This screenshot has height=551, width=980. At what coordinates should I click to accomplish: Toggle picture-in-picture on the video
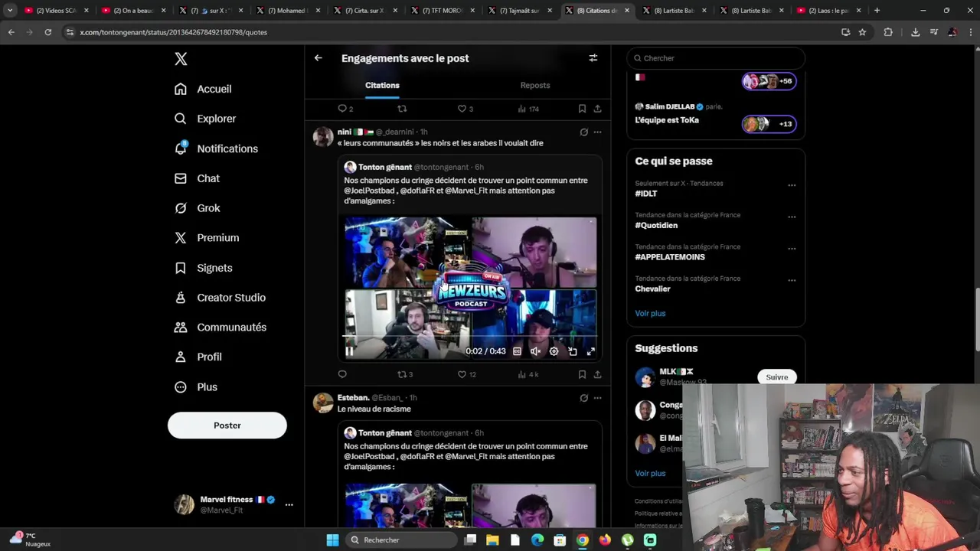[x=572, y=351]
